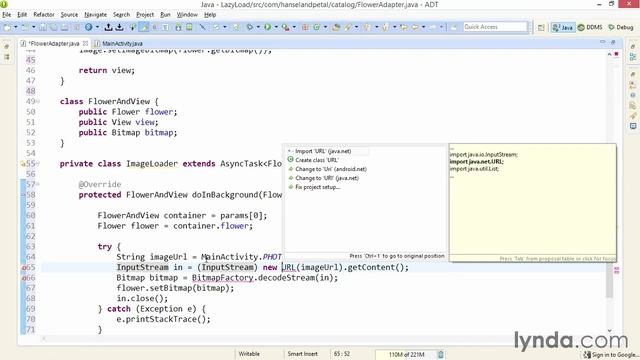640x360 pixels.
Task: Open Run button dropdown arrow
Action: pos(276,27)
